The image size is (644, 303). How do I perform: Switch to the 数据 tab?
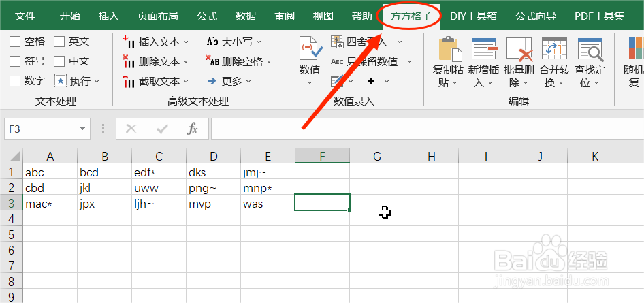[246, 16]
